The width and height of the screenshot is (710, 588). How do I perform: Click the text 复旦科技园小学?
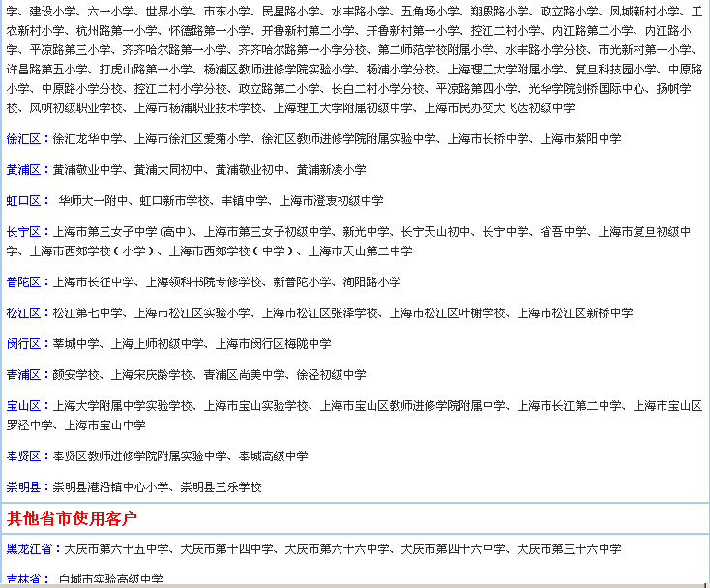click(616, 70)
